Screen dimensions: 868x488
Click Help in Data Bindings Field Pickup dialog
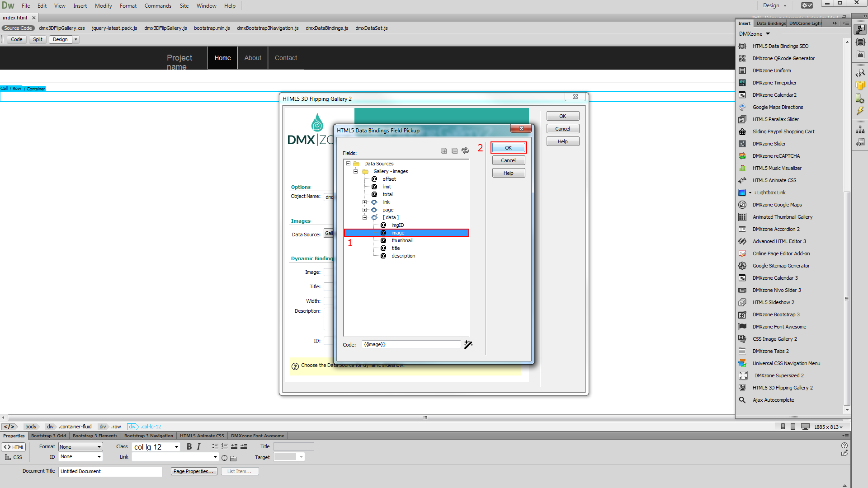tap(508, 173)
